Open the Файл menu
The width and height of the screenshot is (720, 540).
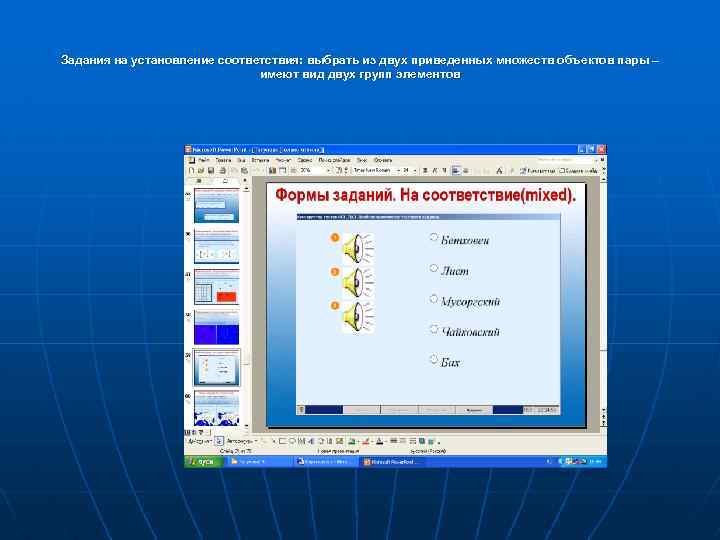[x=204, y=160]
